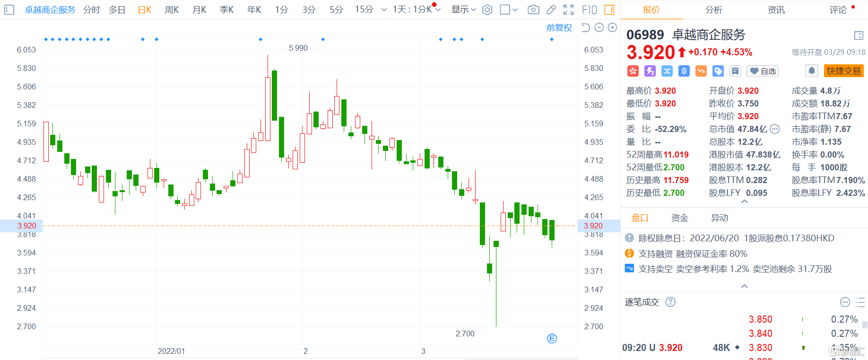Collapse the quote details chevron
Image resolution: width=868 pixels, height=360 pixels.
(x=745, y=202)
